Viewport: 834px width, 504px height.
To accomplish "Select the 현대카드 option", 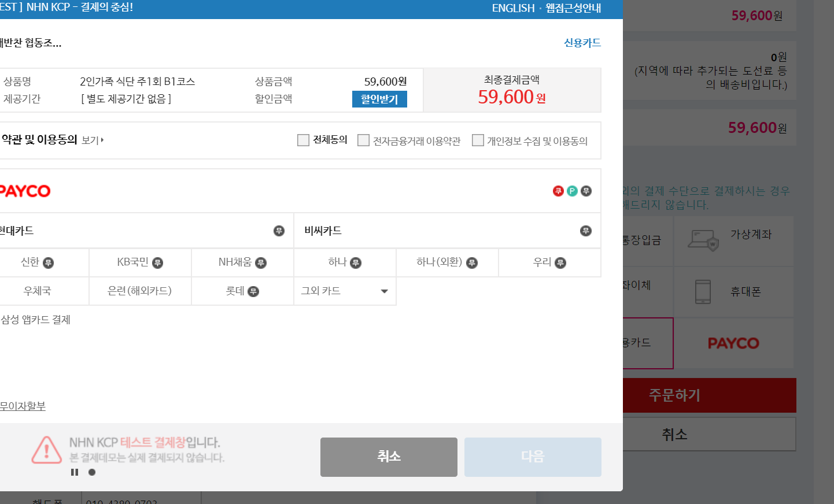I will pyautogui.click(x=146, y=231).
